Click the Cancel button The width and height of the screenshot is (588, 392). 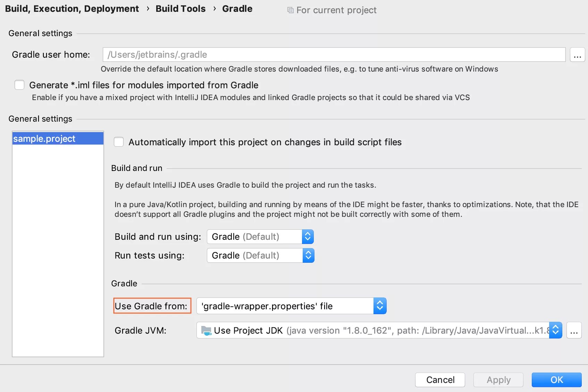click(440, 380)
